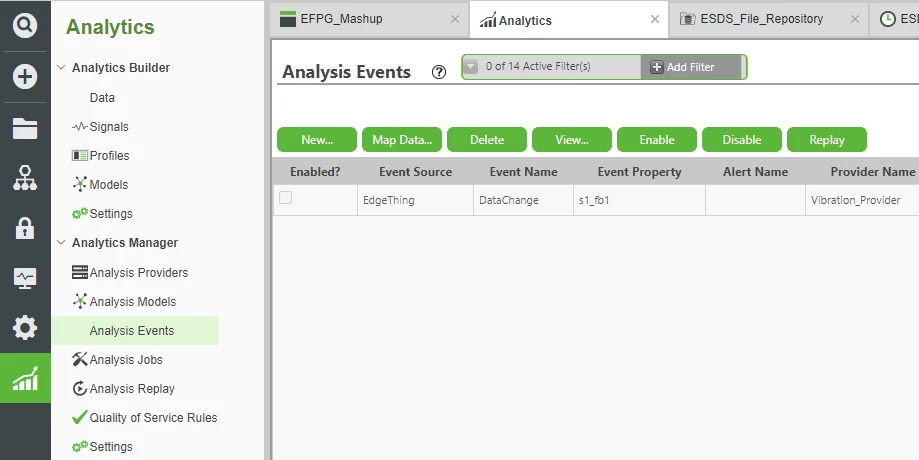Switch to the EFPG_Mashup tab
The image size is (919, 460).
coord(369,19)
